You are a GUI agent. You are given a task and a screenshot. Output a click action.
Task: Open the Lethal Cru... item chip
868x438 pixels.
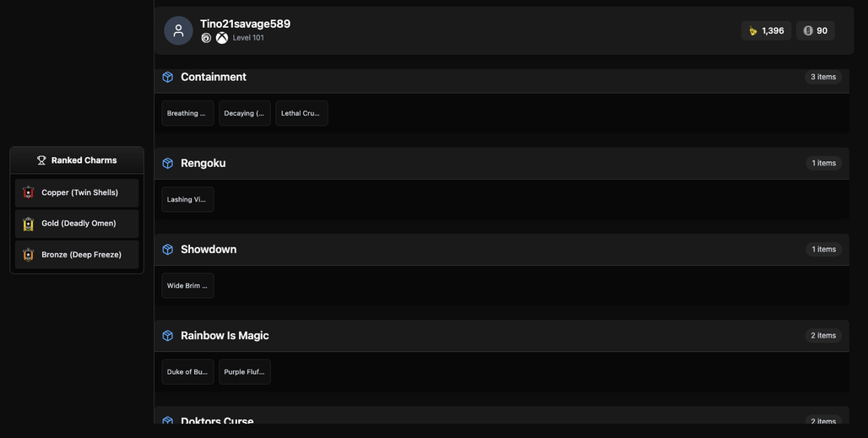click(x=301, y=113)
